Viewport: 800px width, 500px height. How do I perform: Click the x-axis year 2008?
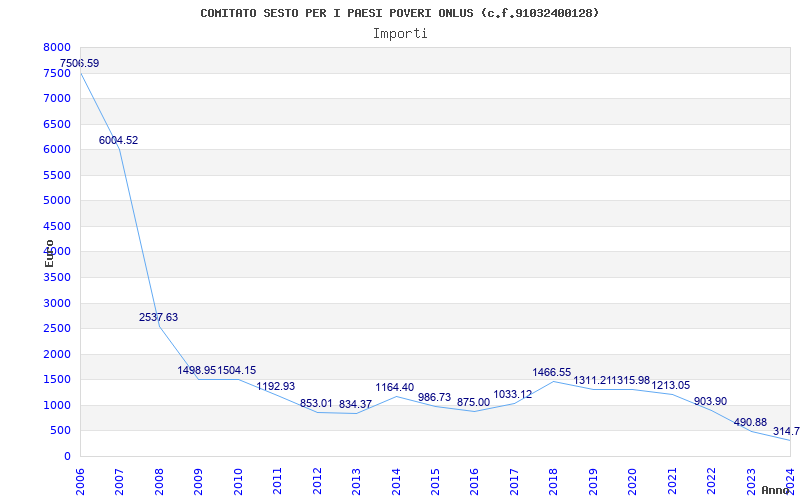click(x=159, y=482)
